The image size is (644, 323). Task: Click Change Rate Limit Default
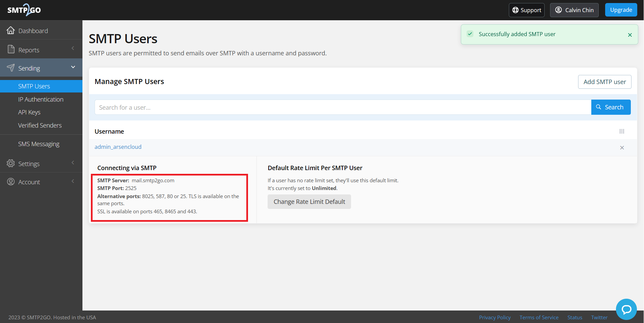[309, 201]
